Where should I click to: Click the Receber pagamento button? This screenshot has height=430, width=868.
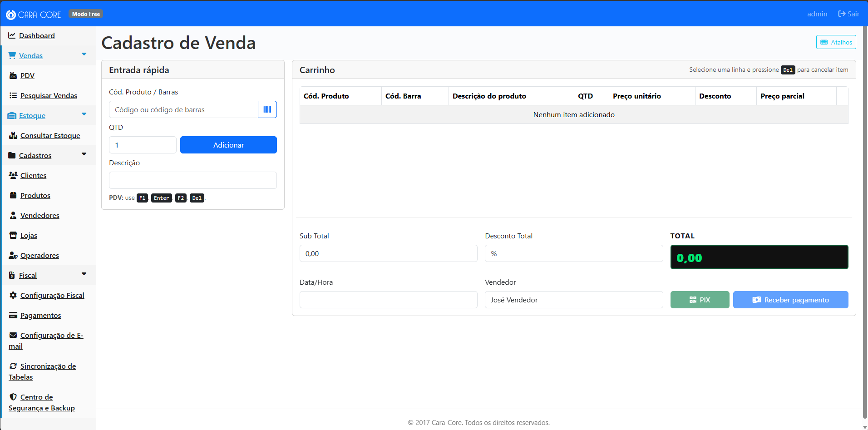point(790,300)
